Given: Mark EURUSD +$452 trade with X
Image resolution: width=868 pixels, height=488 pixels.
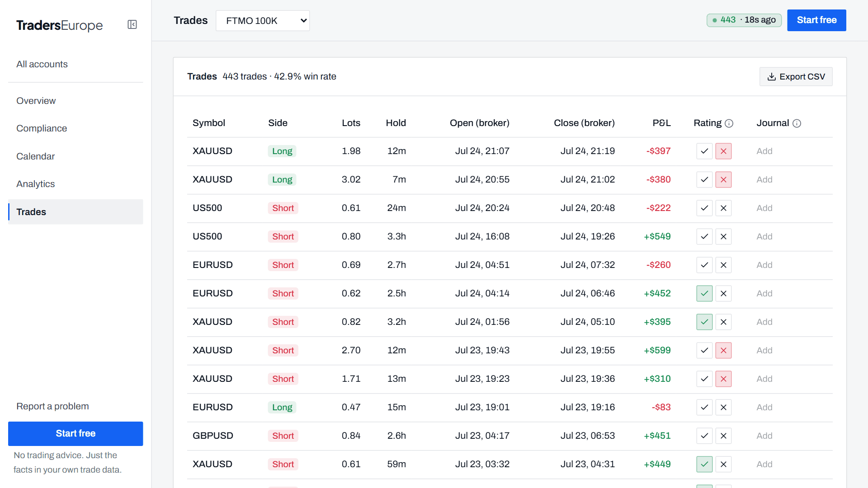Looking at the screenshot, I should (x=723, y=294).
